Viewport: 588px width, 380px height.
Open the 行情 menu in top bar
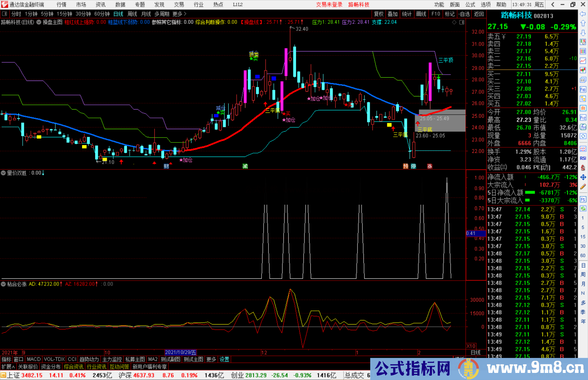click(x=62, y=5)
